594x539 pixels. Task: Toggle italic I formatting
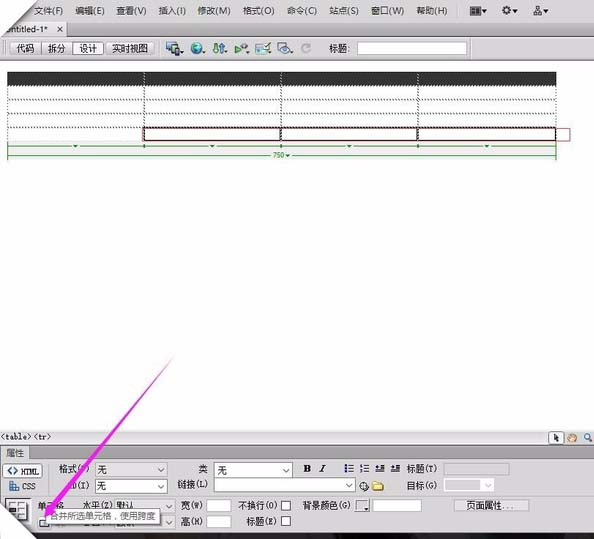point(322,469)
